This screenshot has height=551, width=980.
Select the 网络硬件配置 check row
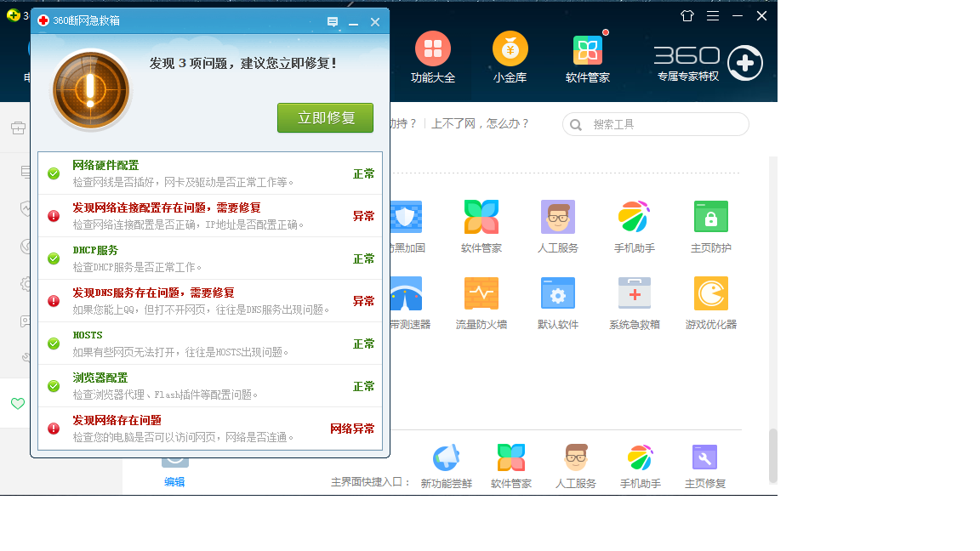pos(210,173)
